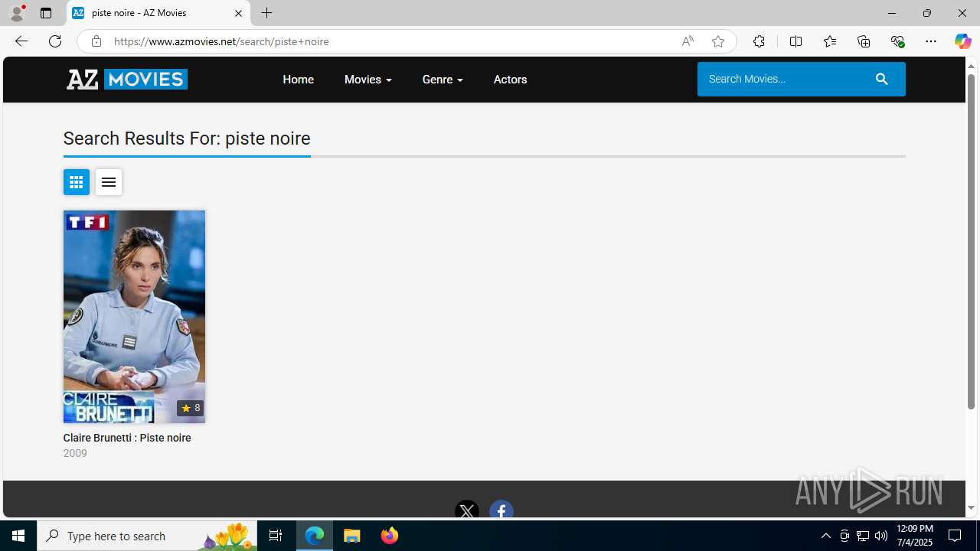Open a new browser tab

click(x=266, y=13)
